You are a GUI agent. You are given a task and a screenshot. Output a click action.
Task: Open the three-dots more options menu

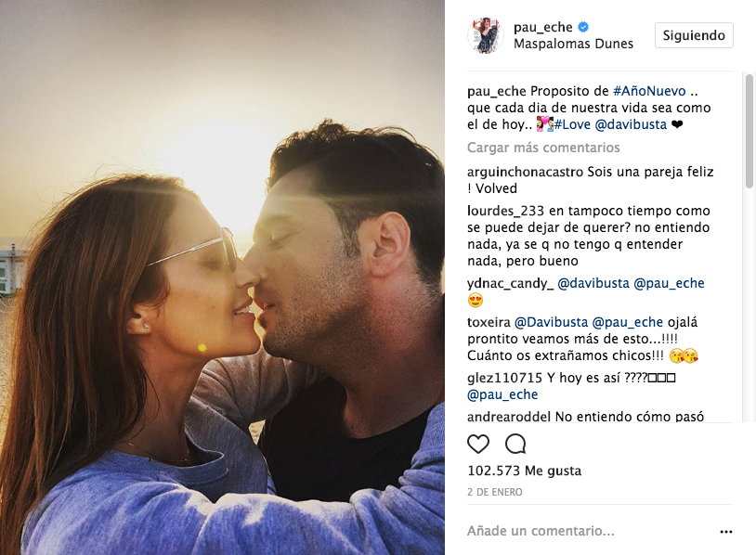pos(725,532)
